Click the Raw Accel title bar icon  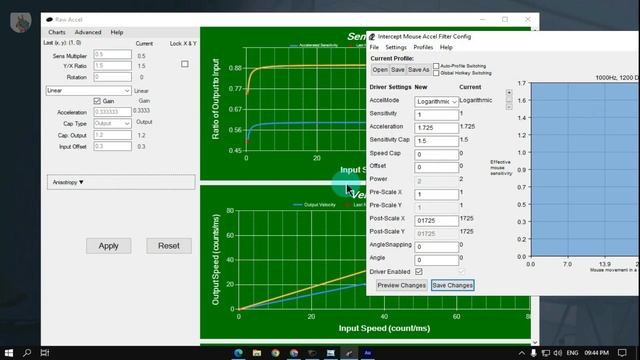(49, 20)
